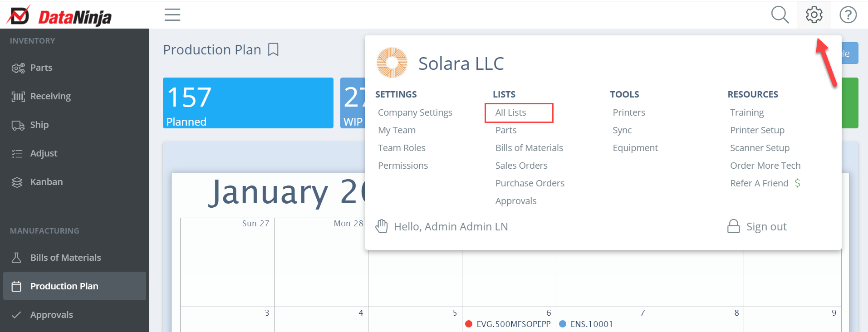The image size is (868, 332).
Task: Open the Refer A Friend link
Action: pyautogui.click(x=765, y=183)
